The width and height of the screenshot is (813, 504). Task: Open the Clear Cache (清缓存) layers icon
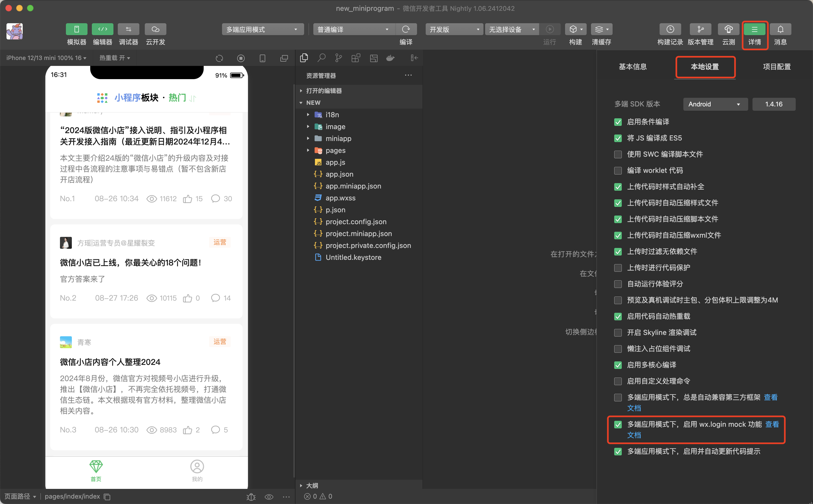pyautogui.click(x=601, y=29)
